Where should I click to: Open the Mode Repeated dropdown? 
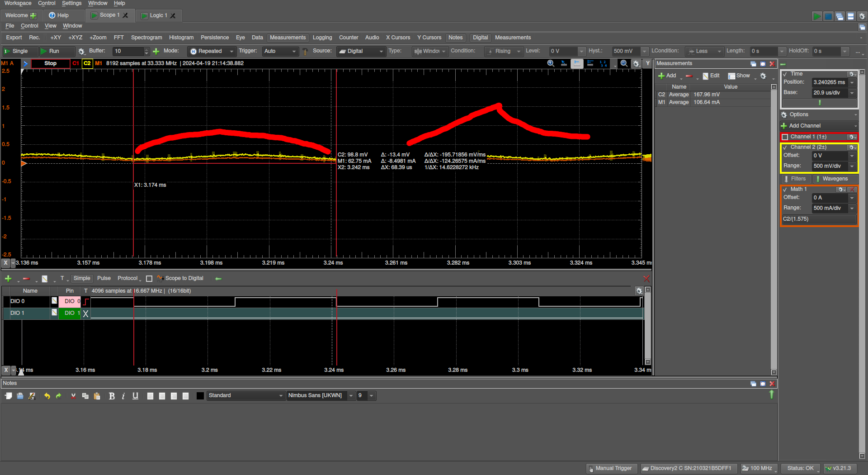point(212,51)
